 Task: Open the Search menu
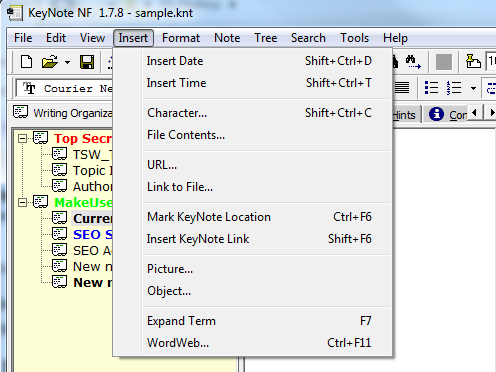[x=308, y=38]
